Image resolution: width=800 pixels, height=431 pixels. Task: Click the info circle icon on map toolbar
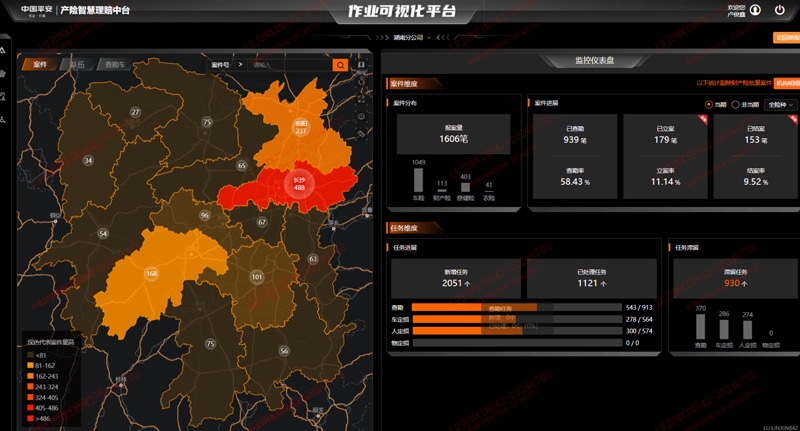(361, 116)
